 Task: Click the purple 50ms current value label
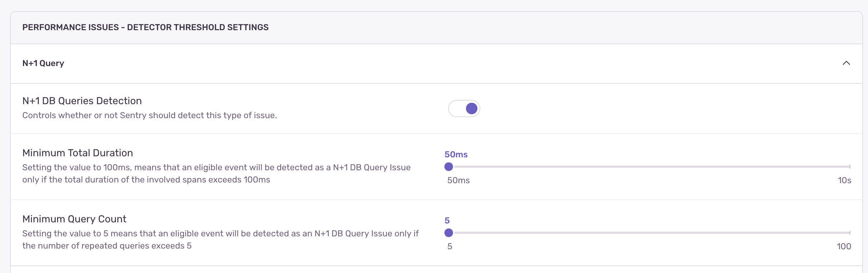click(x=456, y=154)
